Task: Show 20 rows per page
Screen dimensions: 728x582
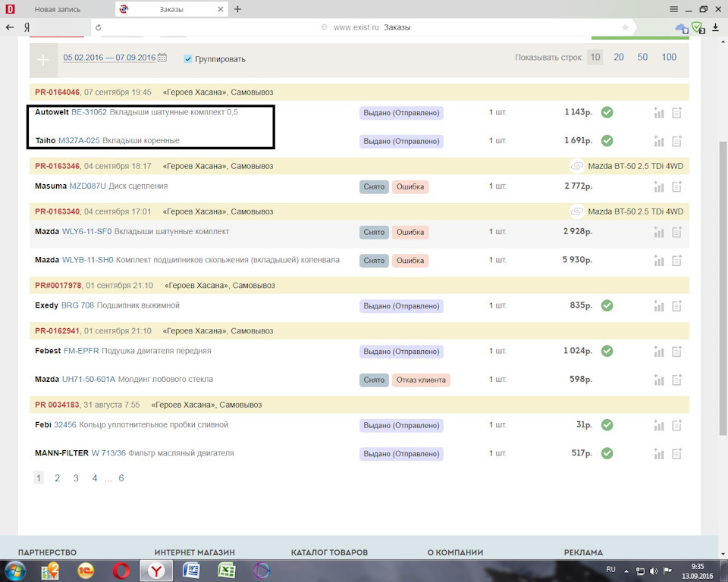Action: 619,57
